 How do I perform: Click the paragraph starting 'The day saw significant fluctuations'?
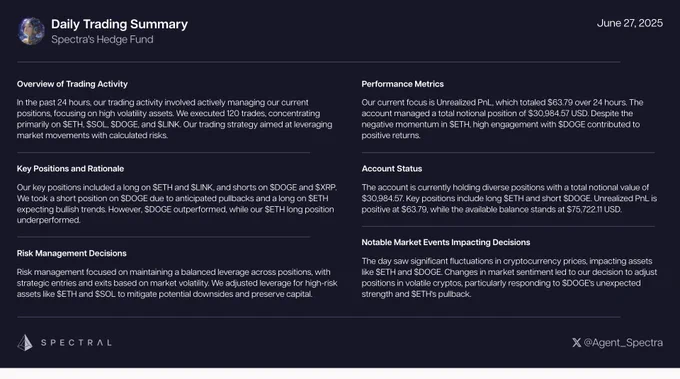tap(509, 278)
